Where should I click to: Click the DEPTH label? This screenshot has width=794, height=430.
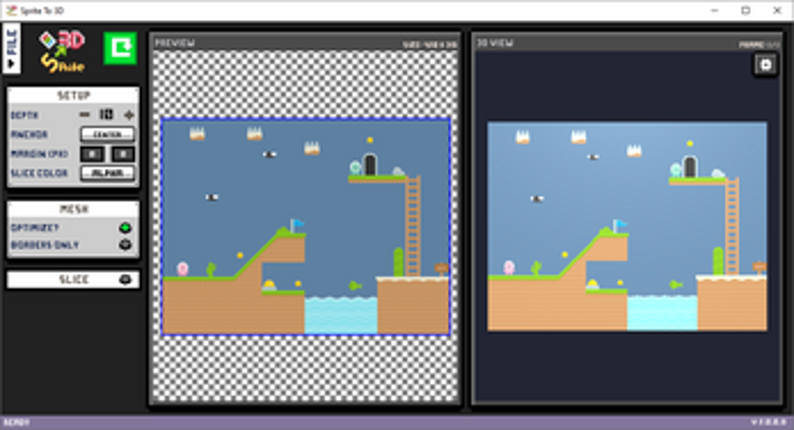[x=24, y=115]
